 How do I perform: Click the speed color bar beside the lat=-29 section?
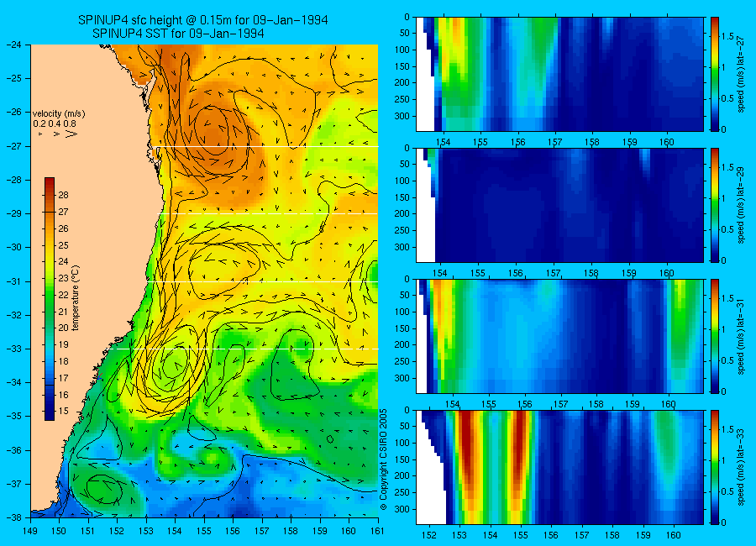[x=714, y=205]
